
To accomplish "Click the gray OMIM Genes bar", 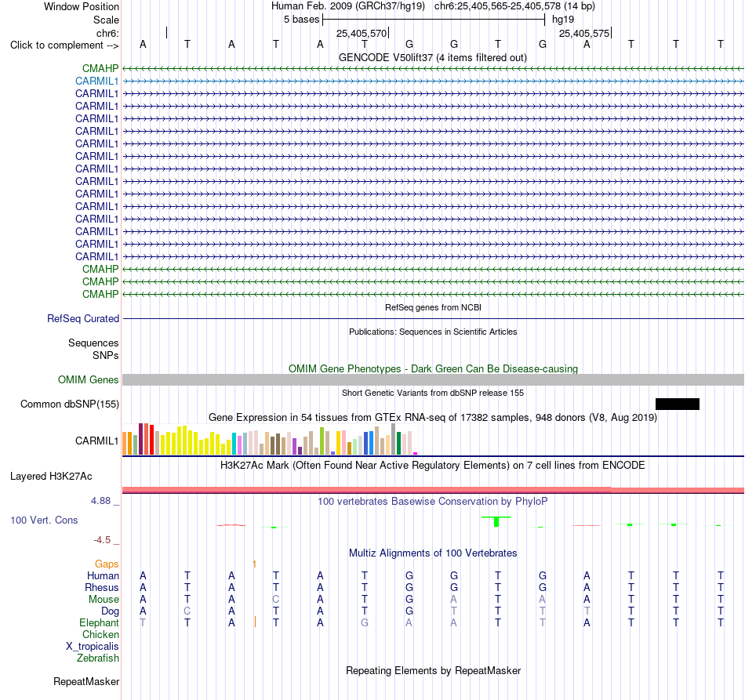I will [x=433, y=380].
